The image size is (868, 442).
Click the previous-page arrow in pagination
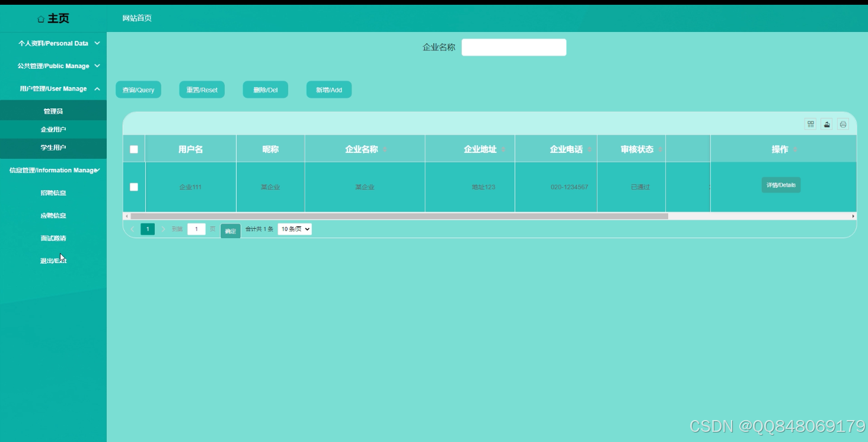click(x=132, y=228)
